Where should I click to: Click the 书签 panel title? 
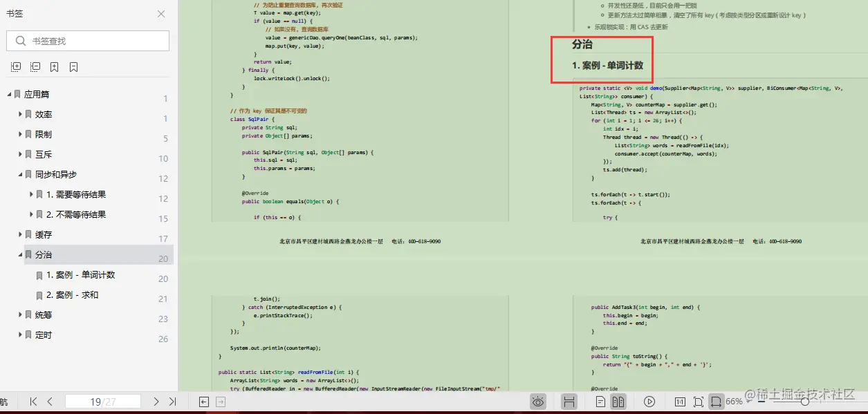point(14,14)
